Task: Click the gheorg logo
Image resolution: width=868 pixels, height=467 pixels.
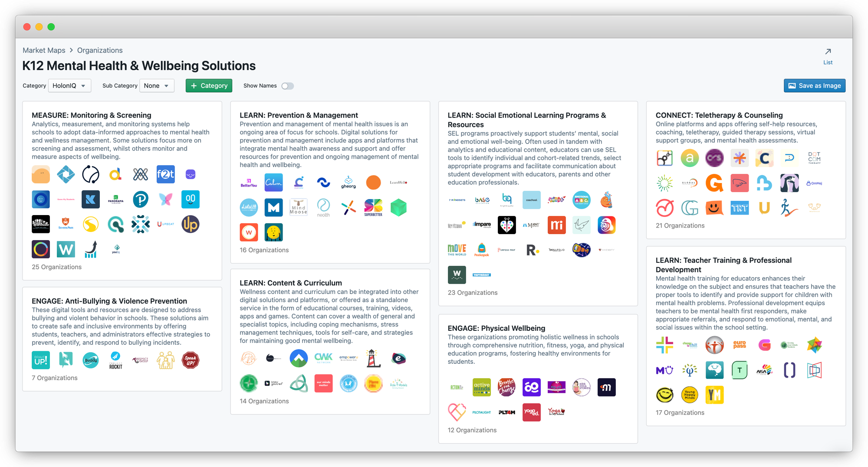Action: point(349,183)
